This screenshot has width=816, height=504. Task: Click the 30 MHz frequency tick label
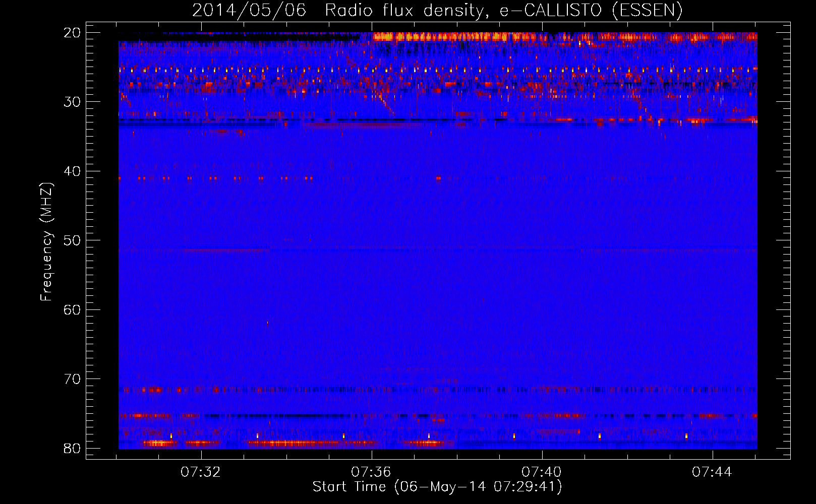[73, 102]
